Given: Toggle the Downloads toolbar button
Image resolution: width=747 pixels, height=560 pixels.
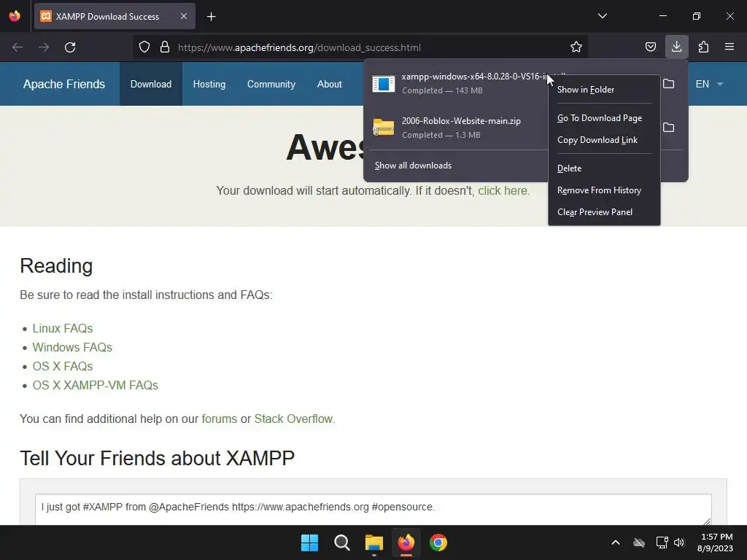Looking at the screenshot, I should point(676,47).
